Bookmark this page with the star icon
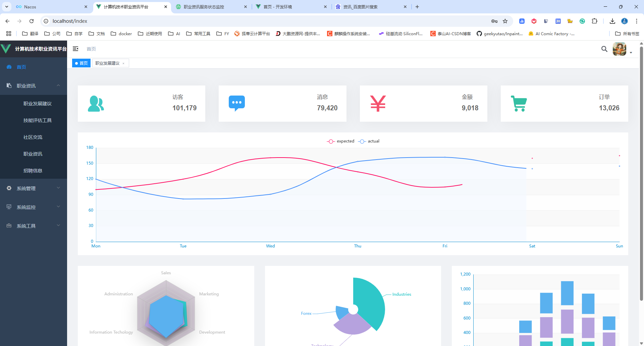644x346 pixels. [505, 21]
